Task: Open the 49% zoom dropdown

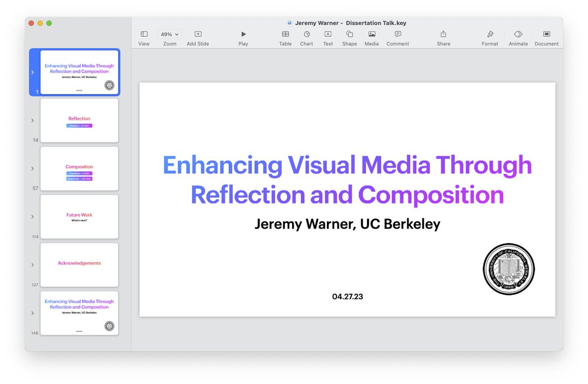Action: 170,34
